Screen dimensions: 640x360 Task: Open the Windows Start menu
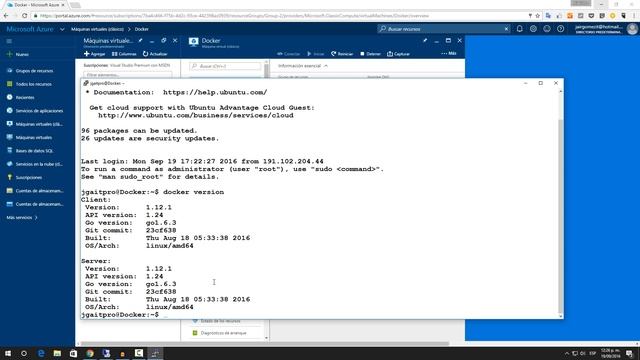(8, 353)
